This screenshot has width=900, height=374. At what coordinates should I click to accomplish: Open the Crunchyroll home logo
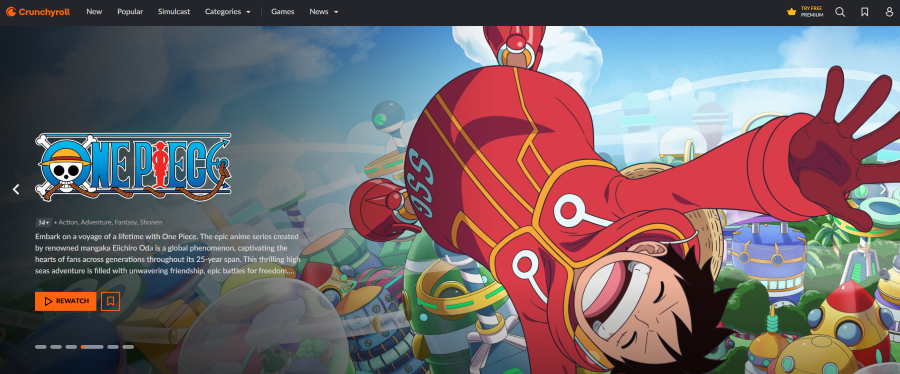point(38,11)
